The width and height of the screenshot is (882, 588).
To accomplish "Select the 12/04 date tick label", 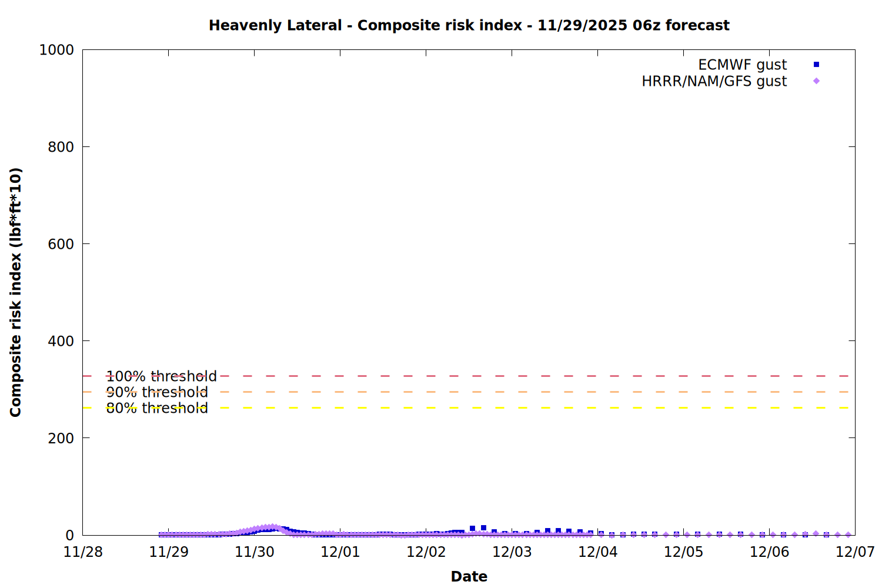I will [598, 552].
